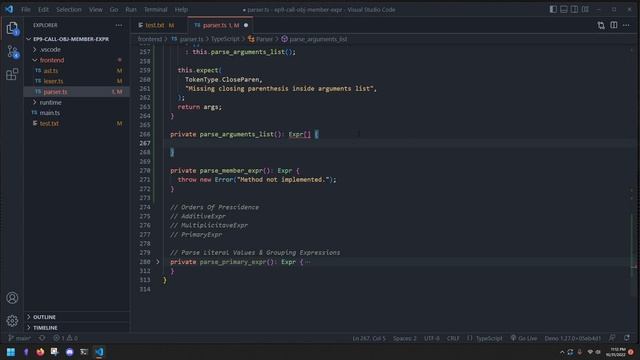
Task: Change line endings via CRLF
Action: [x=453, y=338]
